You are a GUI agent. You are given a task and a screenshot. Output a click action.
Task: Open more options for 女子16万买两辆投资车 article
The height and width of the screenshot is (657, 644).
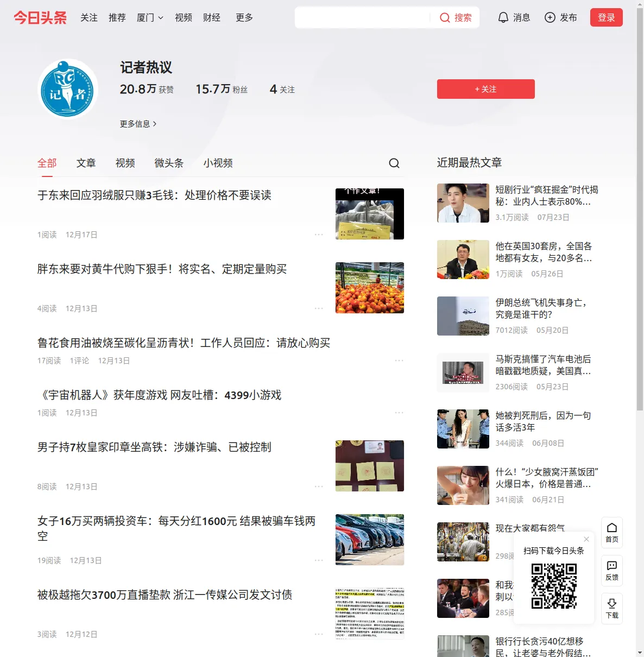point(319,560)
